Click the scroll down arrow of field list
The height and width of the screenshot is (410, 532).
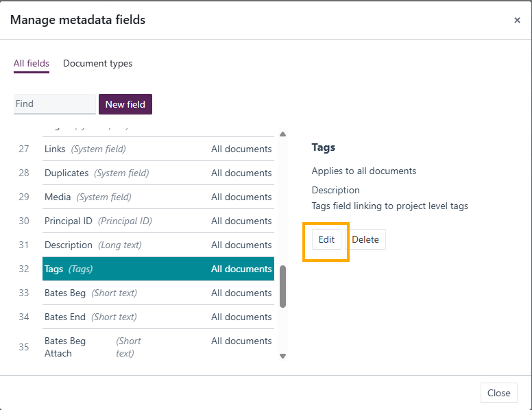click(282, 356)
